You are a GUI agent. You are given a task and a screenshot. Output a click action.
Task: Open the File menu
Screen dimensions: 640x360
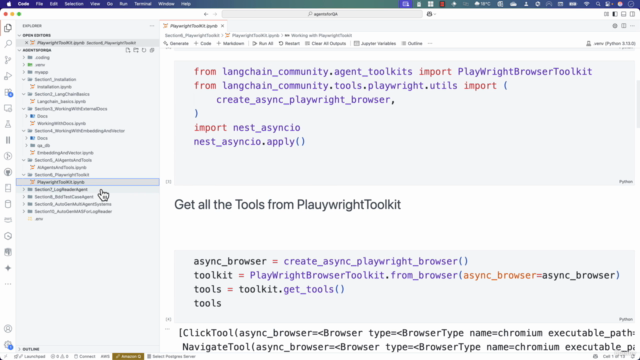(39, 4)
